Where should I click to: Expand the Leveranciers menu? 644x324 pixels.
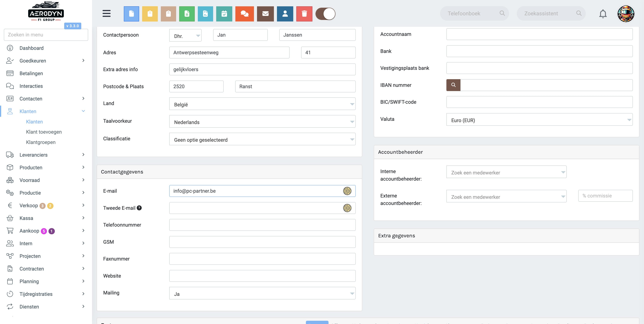(x=46, y=155)
